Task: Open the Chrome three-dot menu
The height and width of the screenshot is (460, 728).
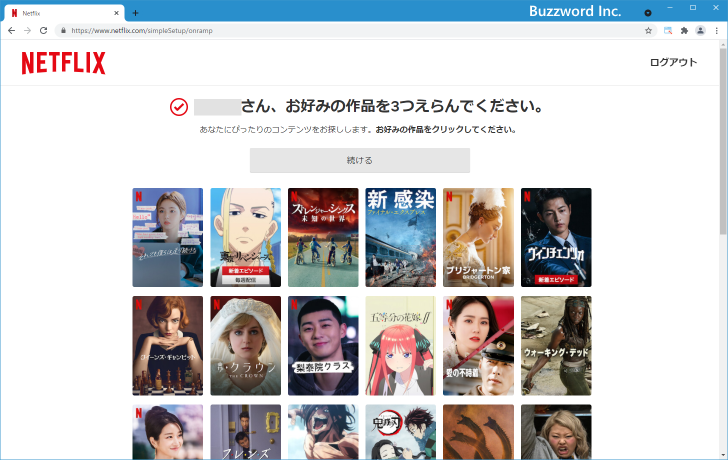Action: 716,31
